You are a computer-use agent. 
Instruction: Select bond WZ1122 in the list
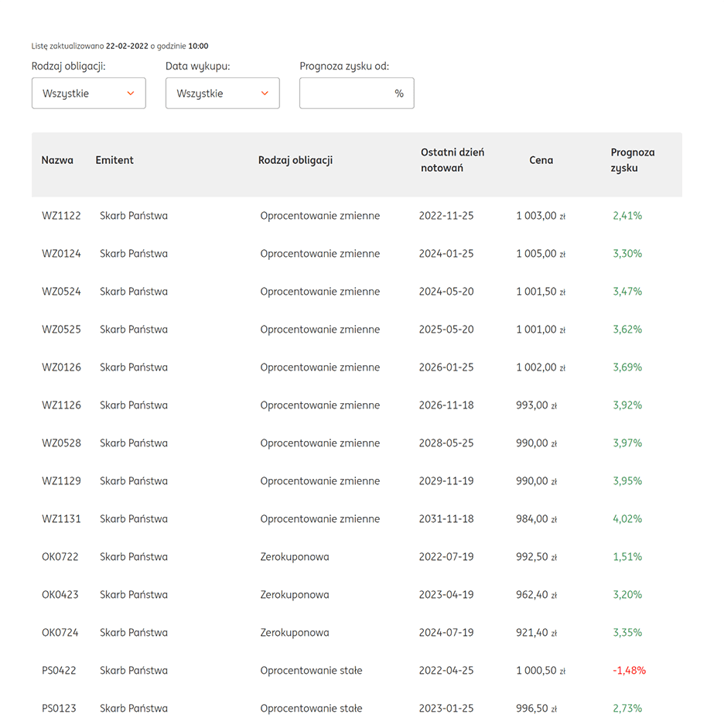[x=61, y=216]
